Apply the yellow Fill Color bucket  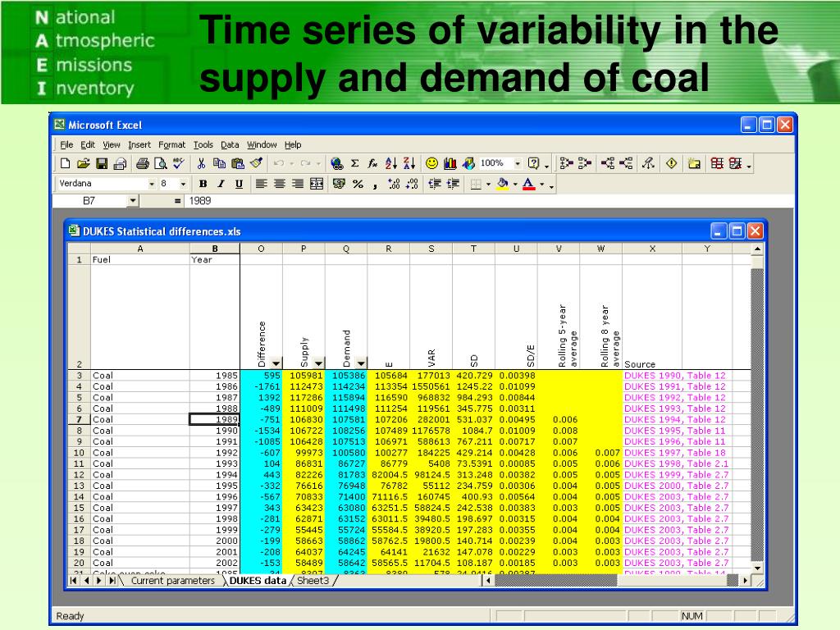pyautogui.click(x=503, y=184)
